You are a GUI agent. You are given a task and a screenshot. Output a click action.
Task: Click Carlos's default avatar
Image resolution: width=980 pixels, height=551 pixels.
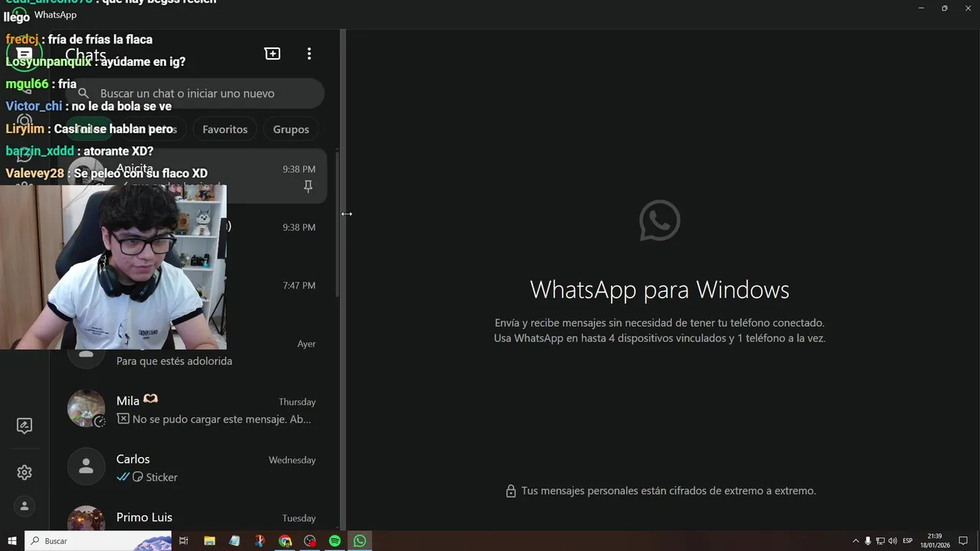point(86,466)
